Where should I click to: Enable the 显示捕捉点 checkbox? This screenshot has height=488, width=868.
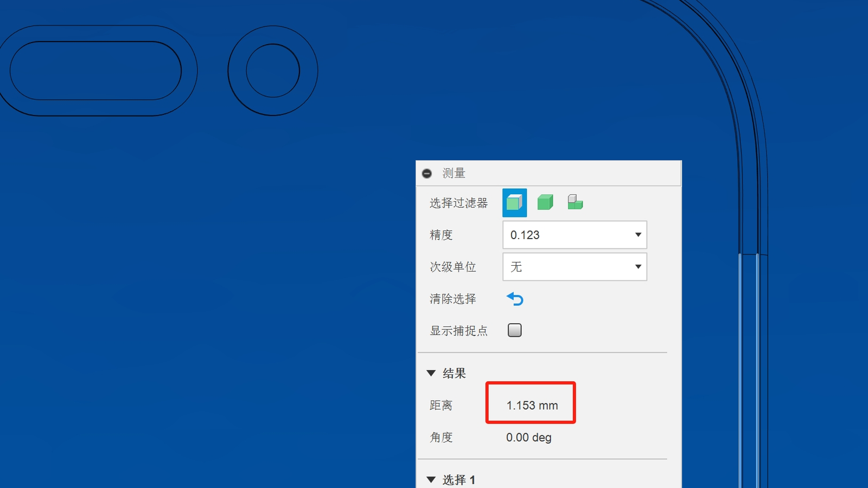point(515,330)
